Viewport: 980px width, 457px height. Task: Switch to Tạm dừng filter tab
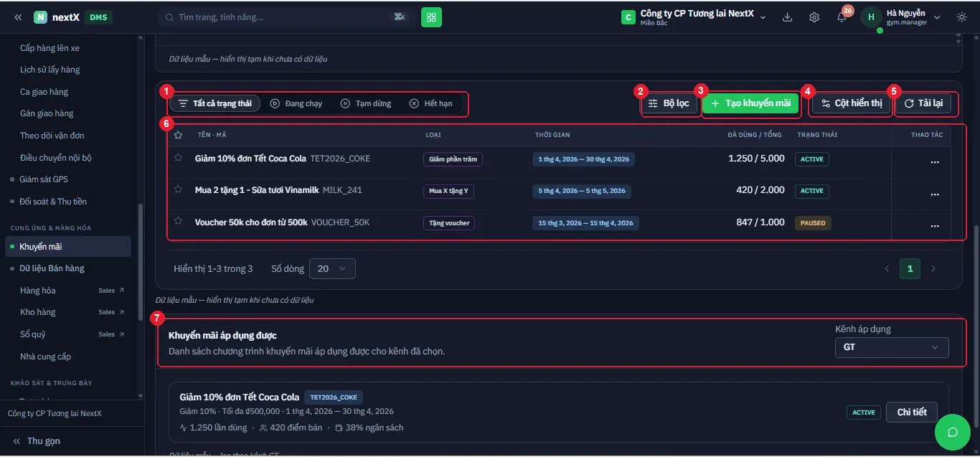coord(366,103)
